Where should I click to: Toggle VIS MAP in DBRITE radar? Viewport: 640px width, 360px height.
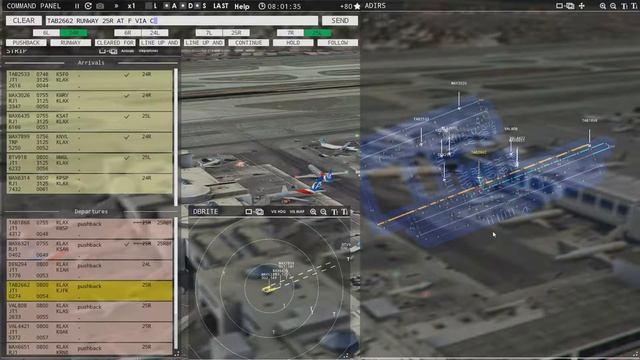point(297,212)
